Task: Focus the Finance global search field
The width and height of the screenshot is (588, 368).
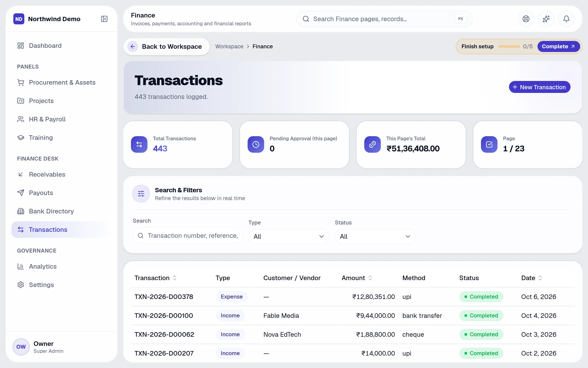Action: click(x=384, y=19)
